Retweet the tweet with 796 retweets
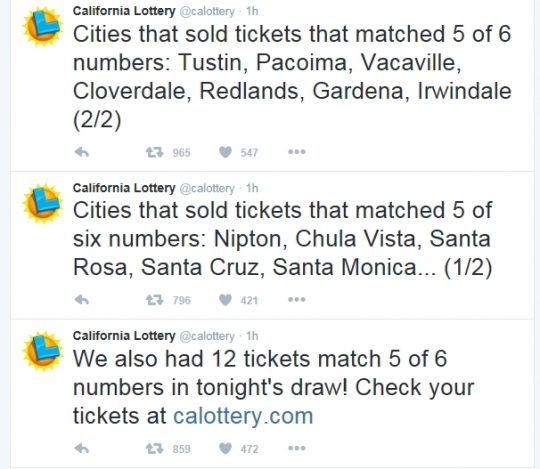 [155, 300]
